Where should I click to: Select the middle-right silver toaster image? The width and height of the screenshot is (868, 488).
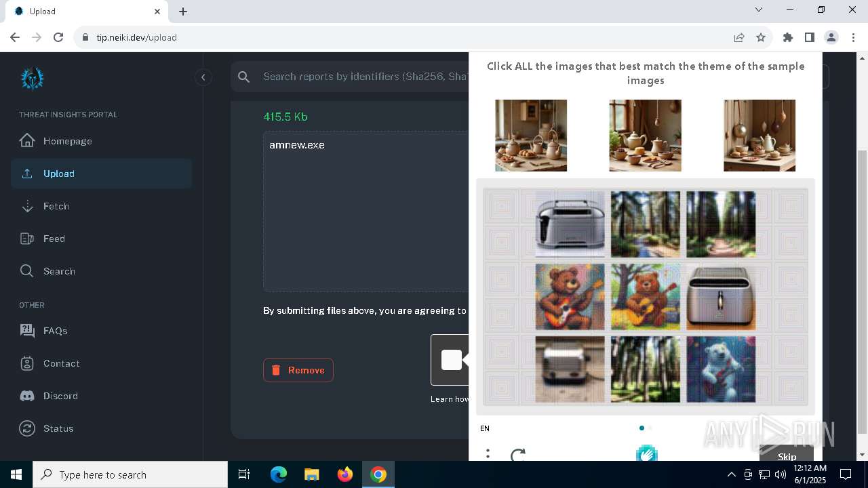pyautogui.click(x=721, y=297)
